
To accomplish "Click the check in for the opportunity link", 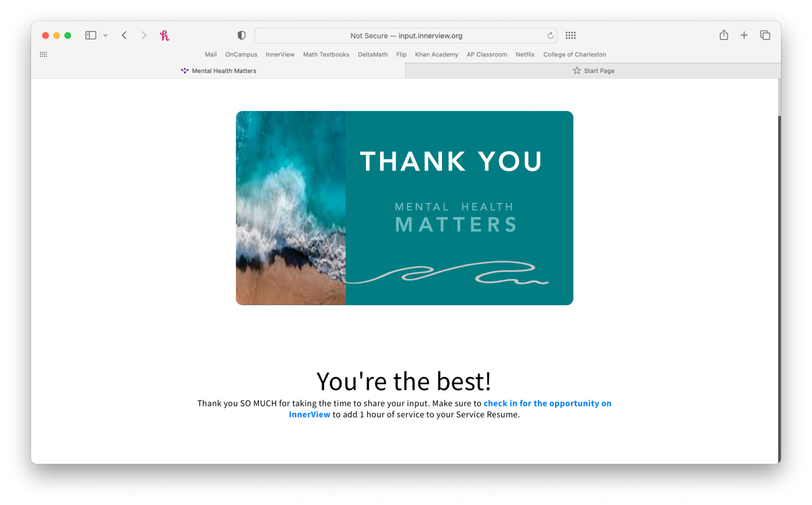I will click(450, 409).
